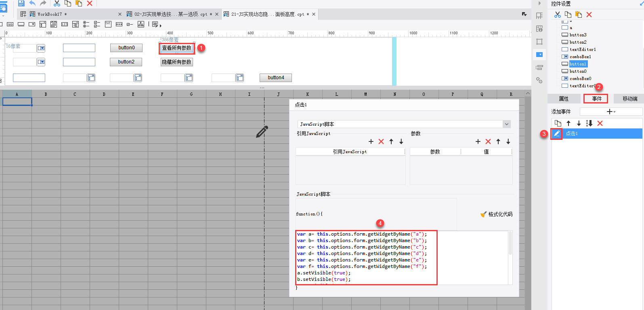
Task: Move the event down with arrow icon
Action: (x=579, y=123)
